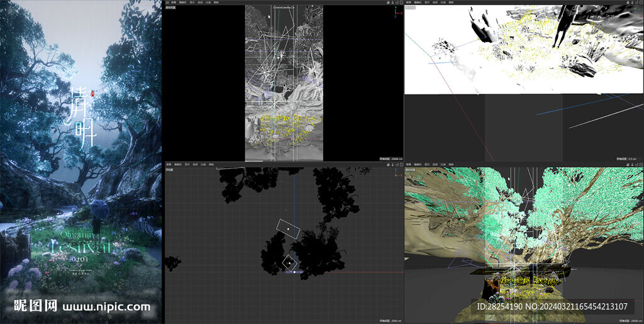Open 摄像机 menu in green tree viewport
The height and width of the screenshot is (324, 644).
(x=418, y=164)
